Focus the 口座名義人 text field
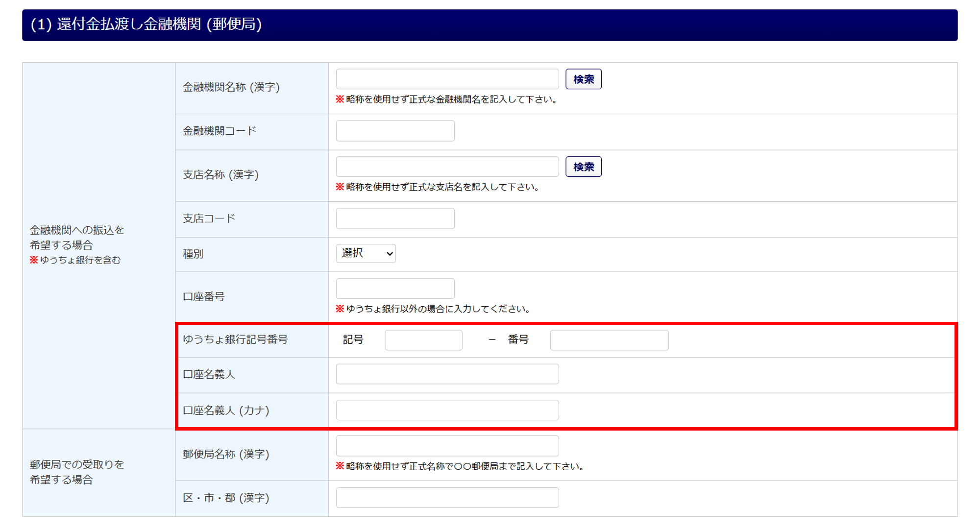The width and height of the screenshot is (980, 530). 447,374
